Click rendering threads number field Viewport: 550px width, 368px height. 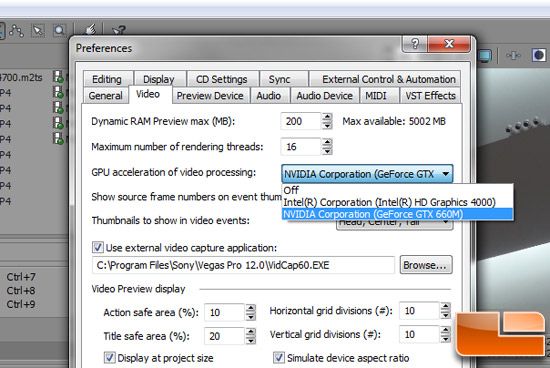click(301, 147)
